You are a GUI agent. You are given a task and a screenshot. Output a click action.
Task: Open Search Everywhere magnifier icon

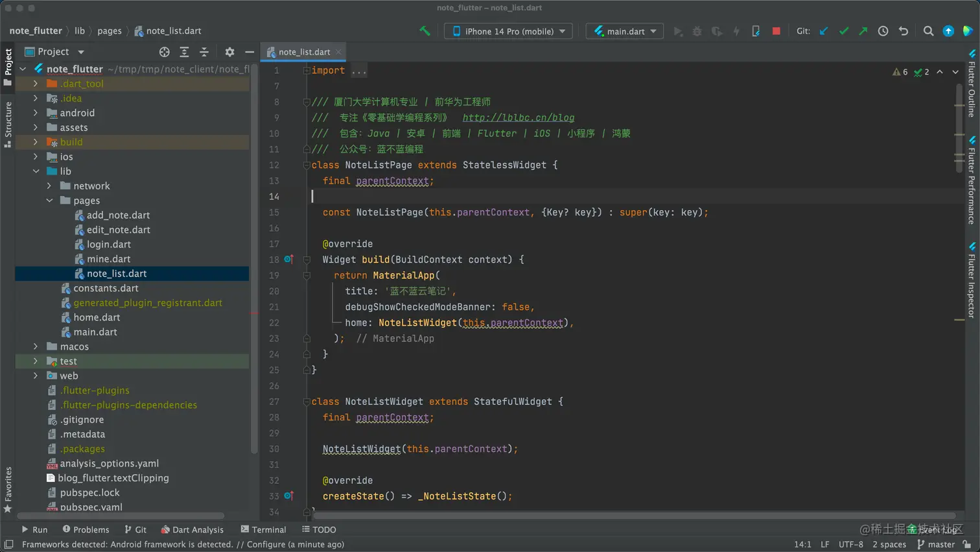point(928,31)
